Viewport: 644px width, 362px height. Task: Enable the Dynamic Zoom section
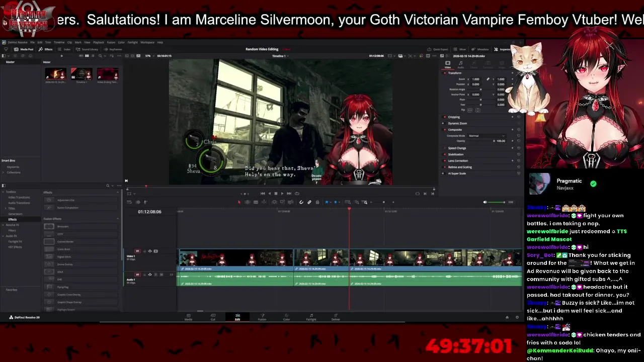tap(444, 123)
